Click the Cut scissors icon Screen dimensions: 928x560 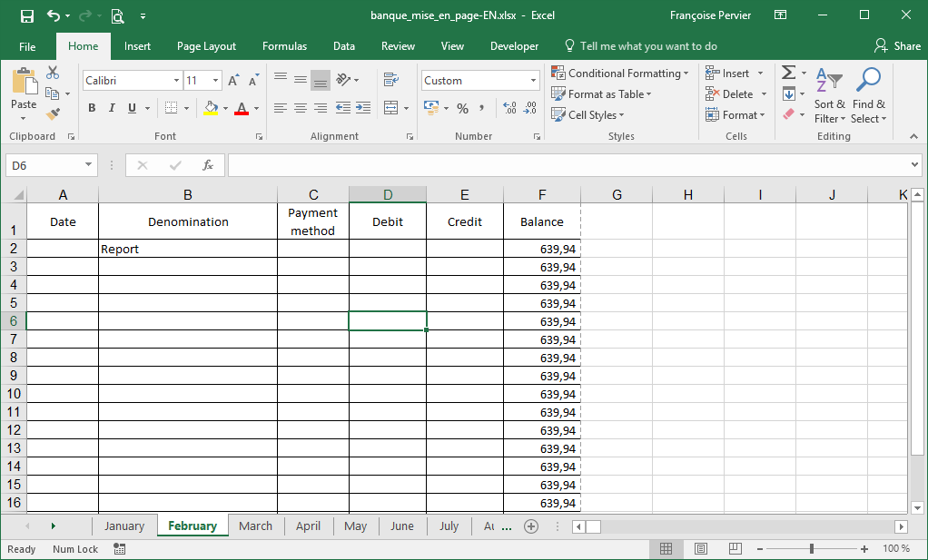coord(53,73)
